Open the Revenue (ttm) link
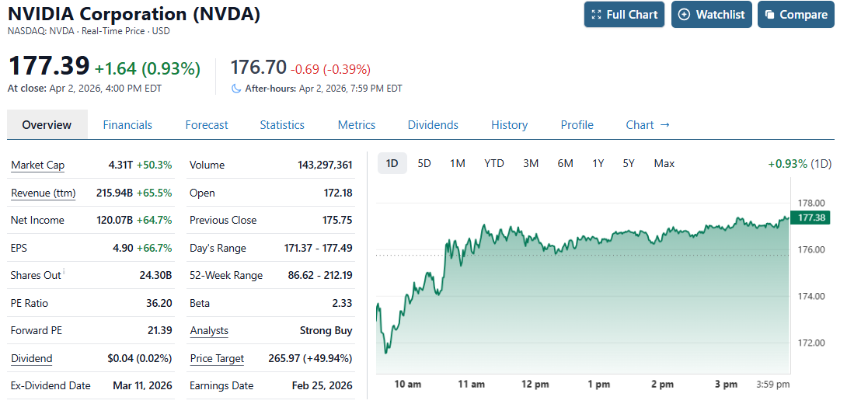This screenshot has width=868, height=404. (x=44, y=193)
